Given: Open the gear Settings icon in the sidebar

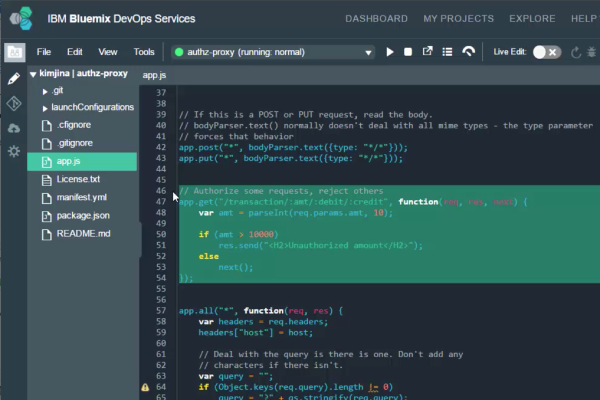Looking at the screenshot, I should (14, 151).
